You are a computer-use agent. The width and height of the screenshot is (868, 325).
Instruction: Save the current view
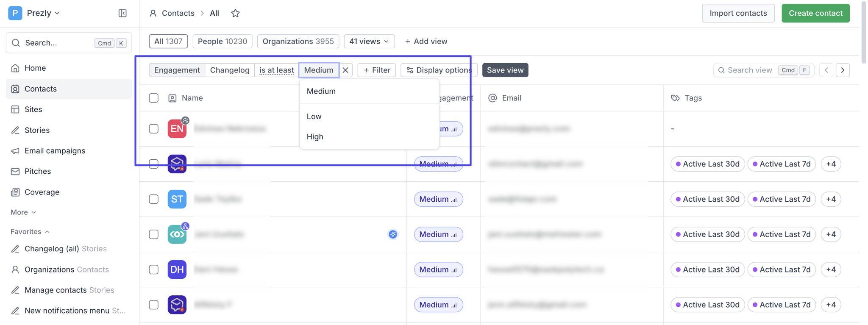pyautogui.click(x=505, y=70)
